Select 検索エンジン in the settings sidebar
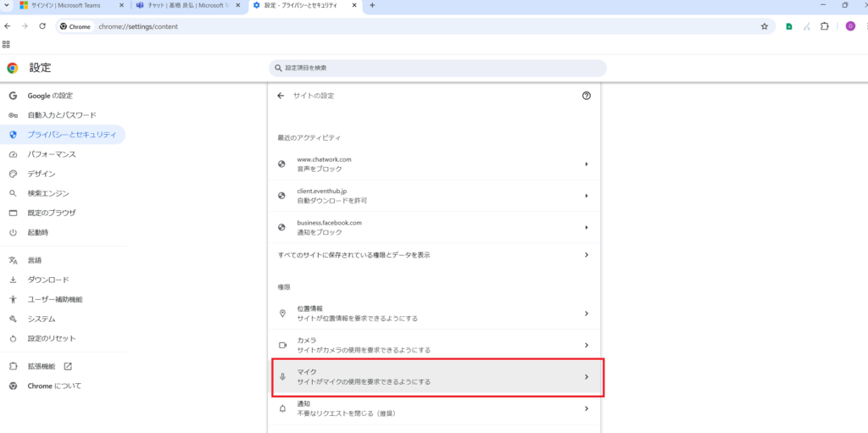The image size is (868, 433). 48,193
